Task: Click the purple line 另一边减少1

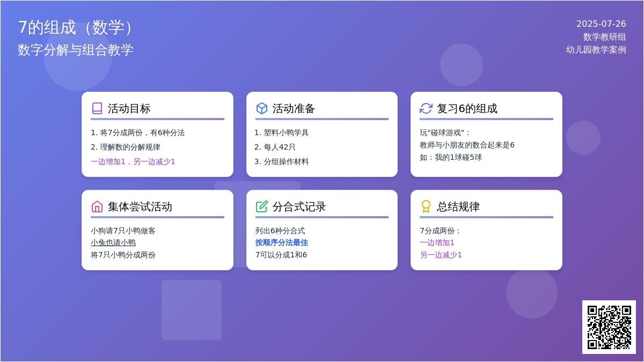Action: [441, 255]
